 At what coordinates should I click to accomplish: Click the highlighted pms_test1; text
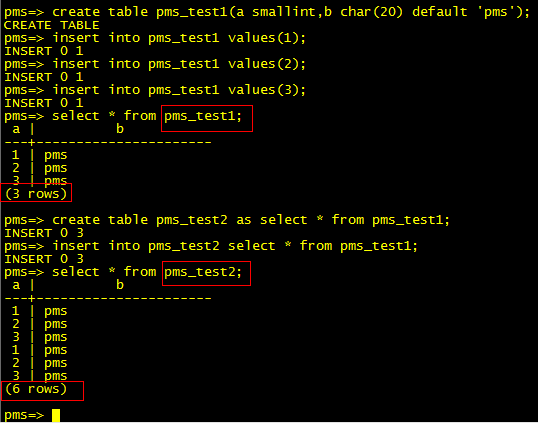(203, 116)
